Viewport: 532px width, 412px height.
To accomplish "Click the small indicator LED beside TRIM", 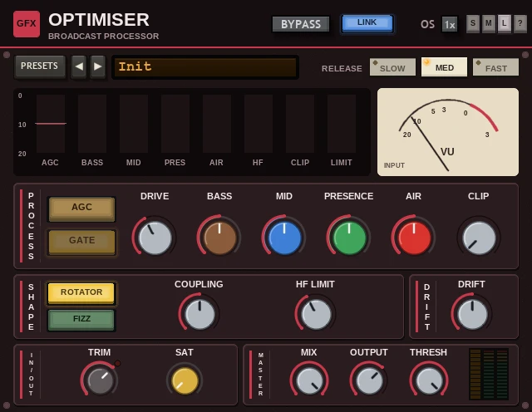I will coord(117,364).
